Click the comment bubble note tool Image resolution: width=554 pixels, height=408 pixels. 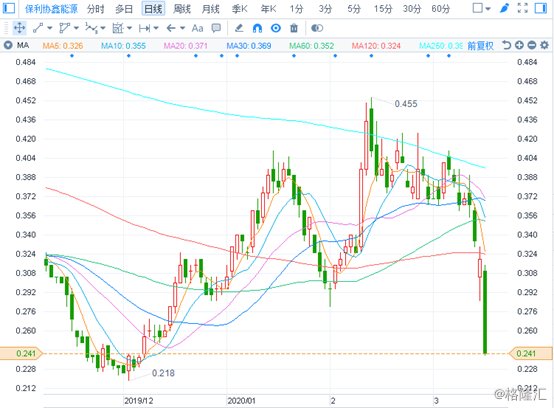point(216,28)
